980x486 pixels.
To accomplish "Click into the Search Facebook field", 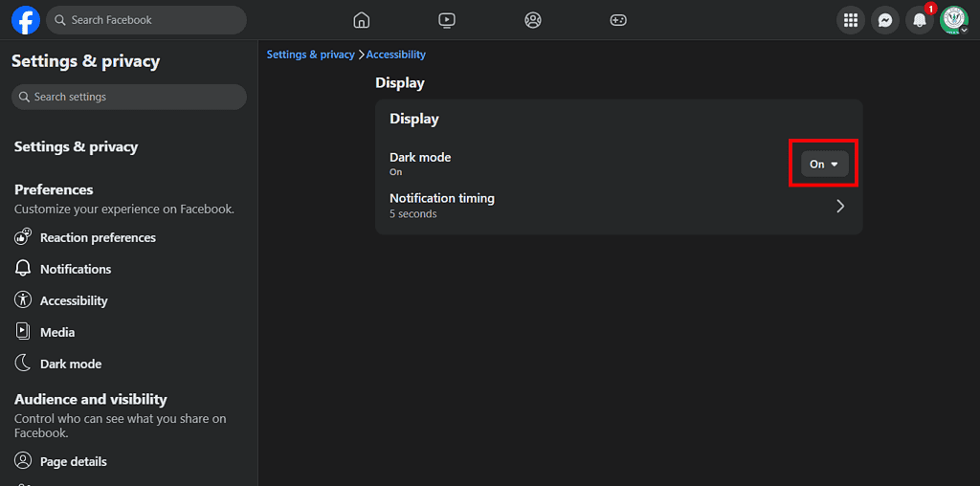I will pos(146,20).
